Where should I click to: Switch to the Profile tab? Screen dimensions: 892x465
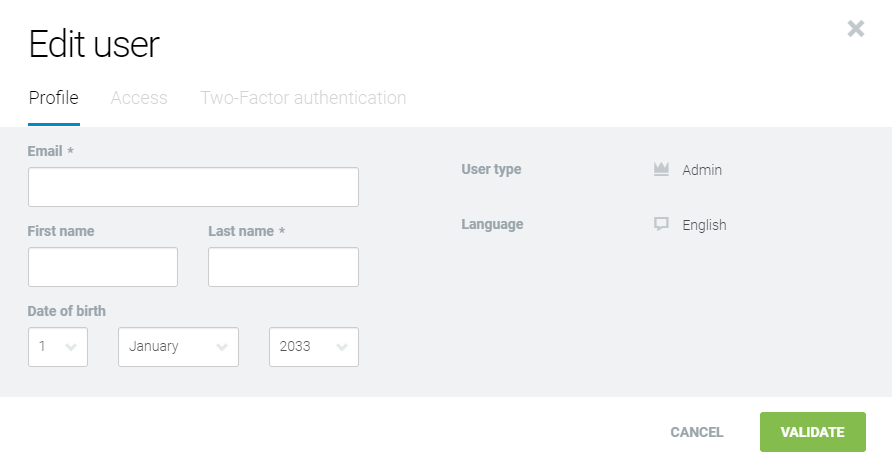pos(53,98)
